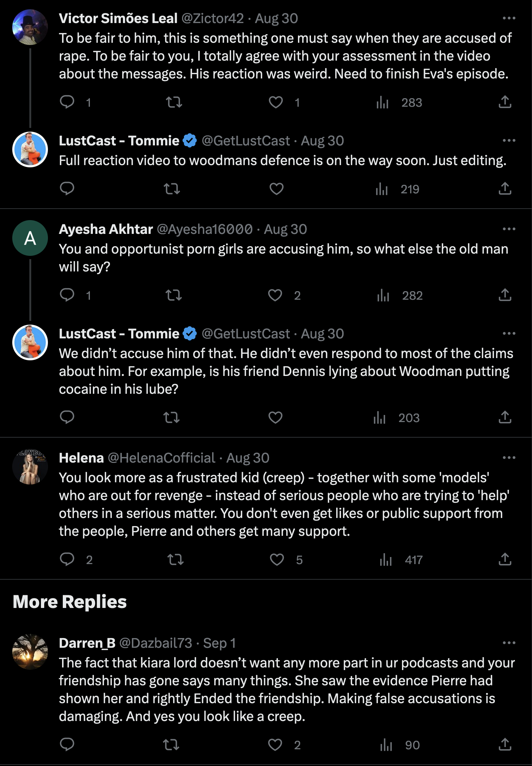Screen dimensions: 532x766
Task: View analytics for Helena's tweet
Action: 386,560
